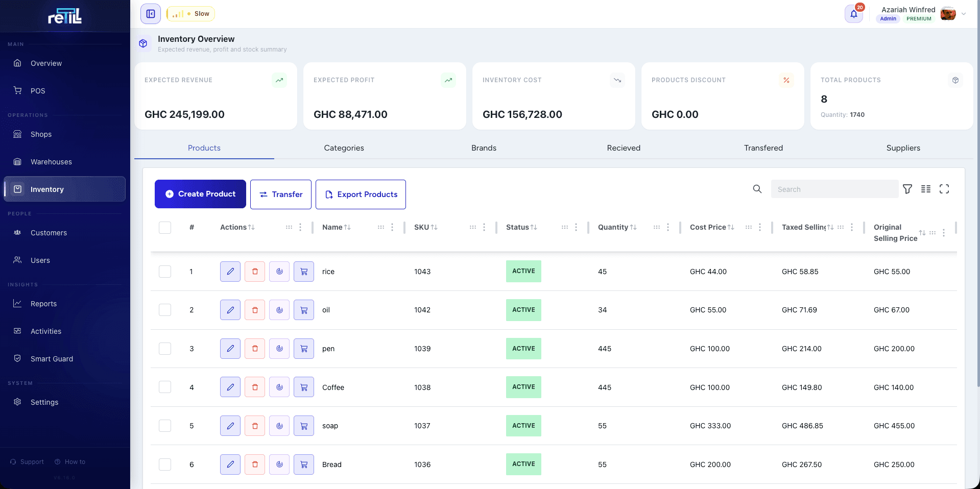Viewport: 980px width, 489px height.
Task: Tick the checkbox for oil row
Action: 165,310
